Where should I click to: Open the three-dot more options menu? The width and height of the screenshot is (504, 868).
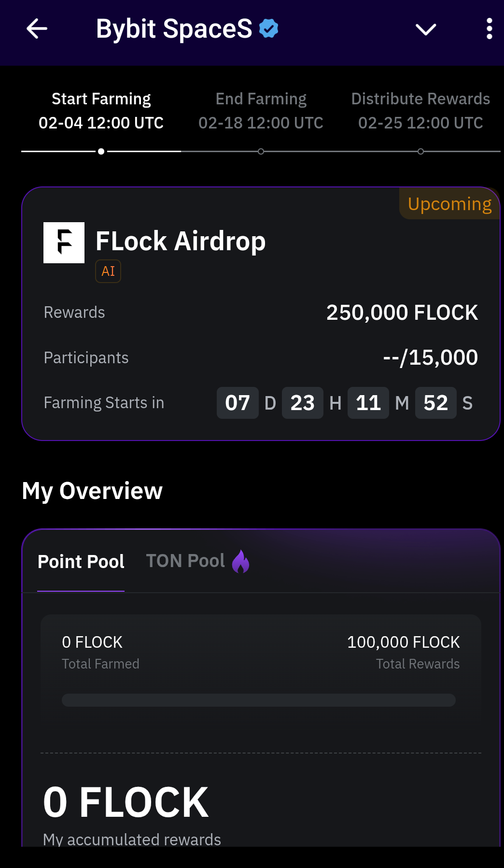point(489,29)
